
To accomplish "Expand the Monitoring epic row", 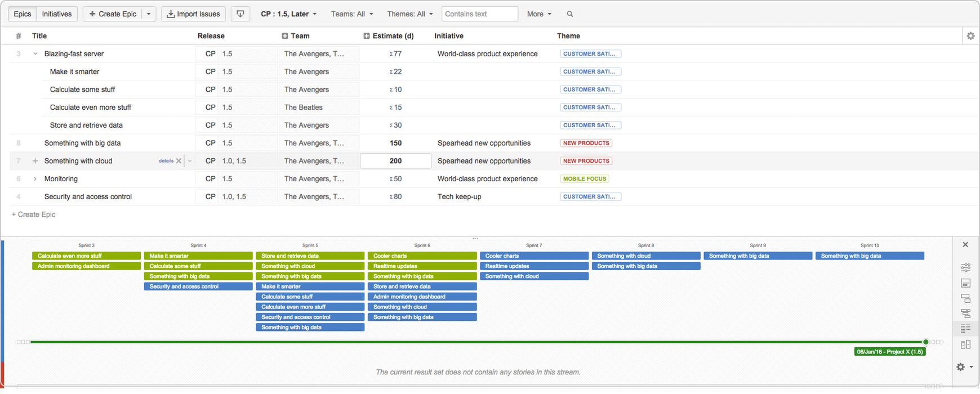I will click(35, 179).
